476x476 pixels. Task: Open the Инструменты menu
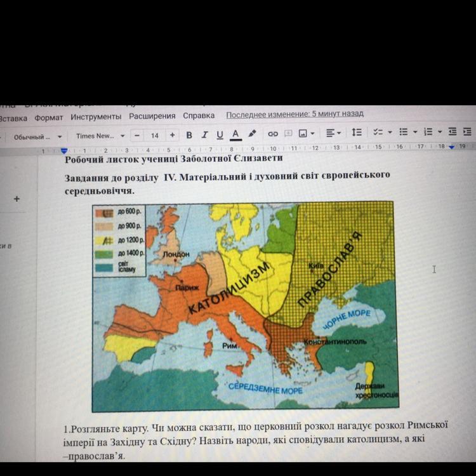[96, 117]
